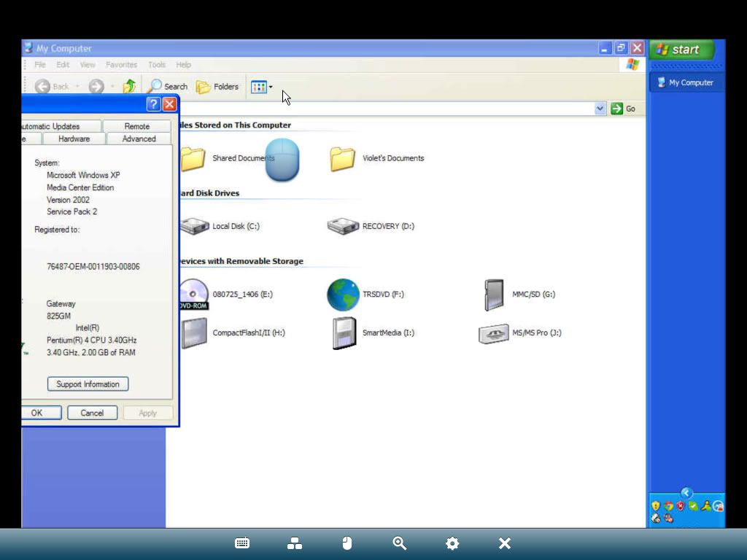The height and width of the screenshot is (560, 747).
Task: Click the dialog help question-mark button
Action: point(153,104)
